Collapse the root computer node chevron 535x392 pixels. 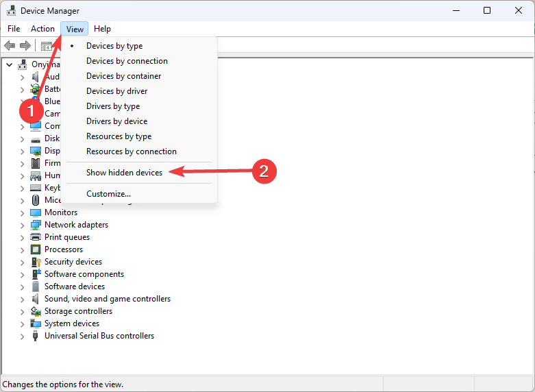(9, 64)
